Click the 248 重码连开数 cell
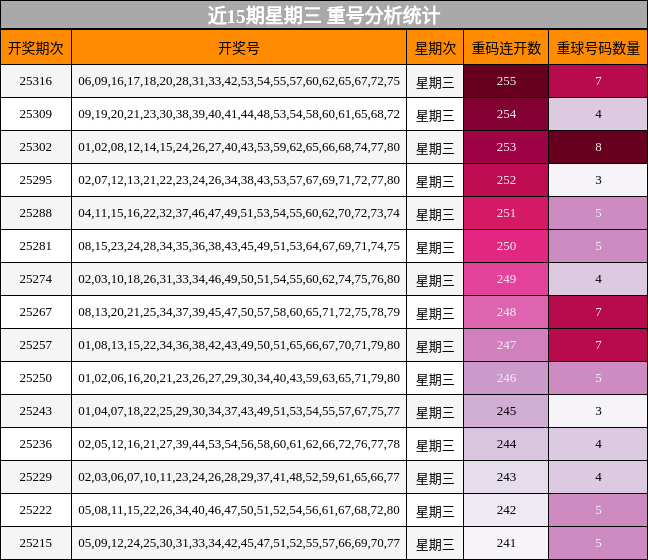 pyautogui.click(x=506, y=312)
